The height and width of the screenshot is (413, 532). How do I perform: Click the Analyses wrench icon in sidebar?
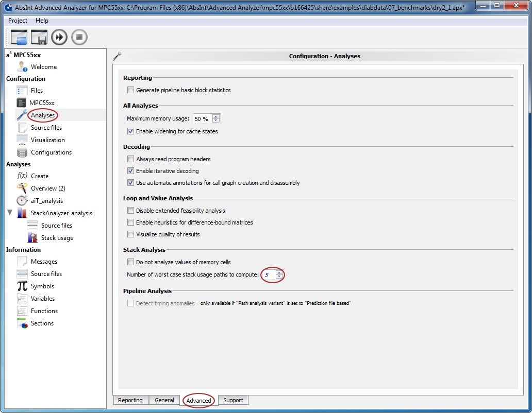click(x=22, y=115)
